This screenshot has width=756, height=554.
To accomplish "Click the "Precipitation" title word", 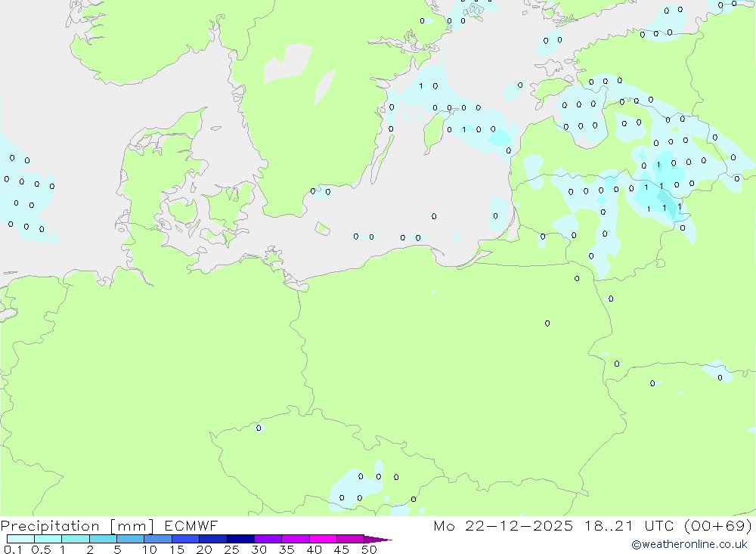I will 50,526.
